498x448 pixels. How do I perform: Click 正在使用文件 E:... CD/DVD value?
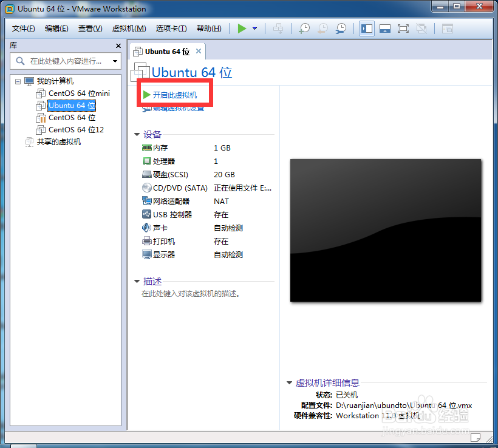pos(243,188)
